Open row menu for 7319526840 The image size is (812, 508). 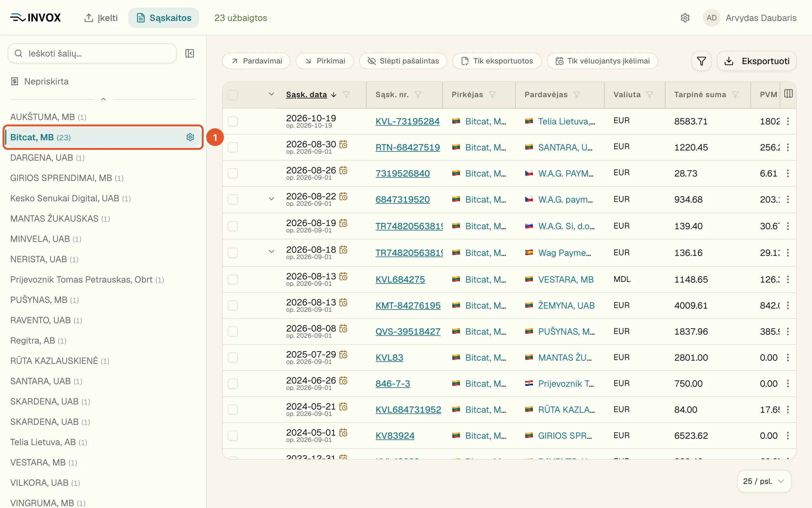tap(788, 173)
